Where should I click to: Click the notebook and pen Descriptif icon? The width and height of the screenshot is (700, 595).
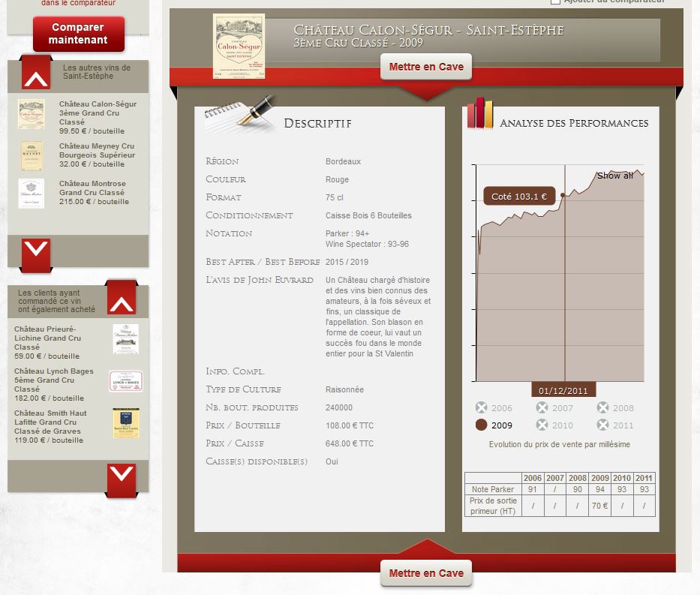(241, 114)
